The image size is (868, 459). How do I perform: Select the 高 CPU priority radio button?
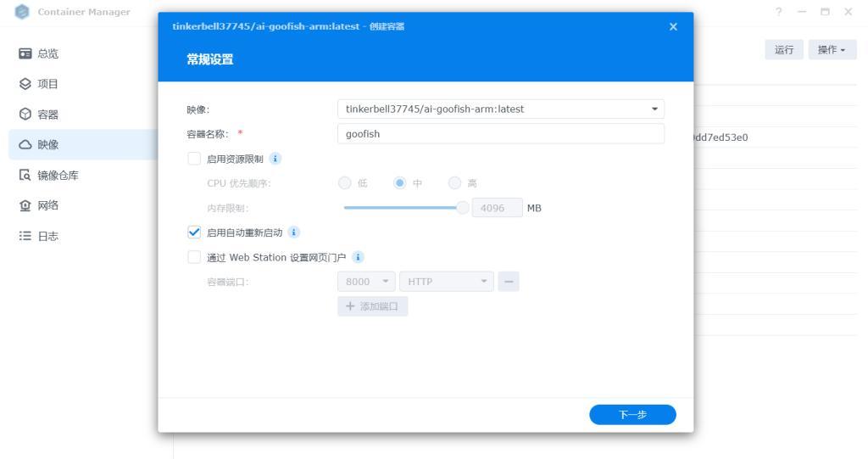(454, 183)
